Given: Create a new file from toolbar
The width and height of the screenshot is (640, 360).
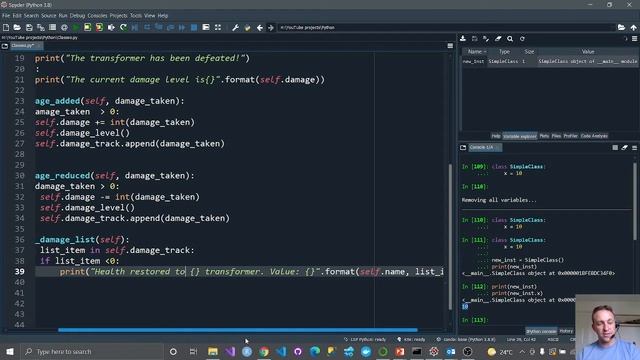Looking at the screenshot, I should pyautogui.click(x=6, y=27).
